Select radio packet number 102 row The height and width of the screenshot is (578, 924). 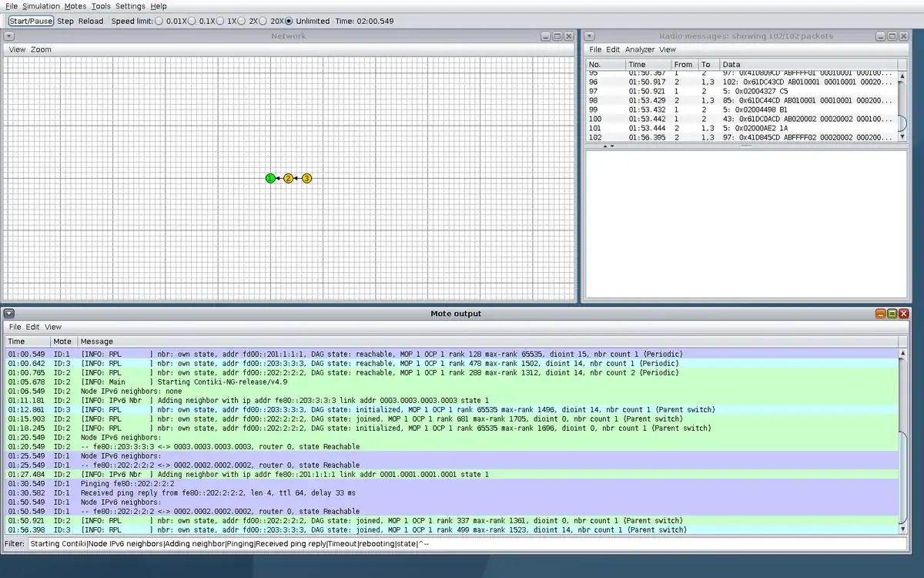[x=742, y=137]
